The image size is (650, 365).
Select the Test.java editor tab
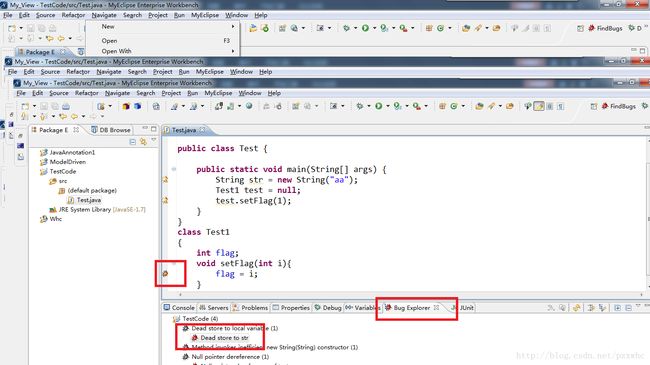point(184,130)
